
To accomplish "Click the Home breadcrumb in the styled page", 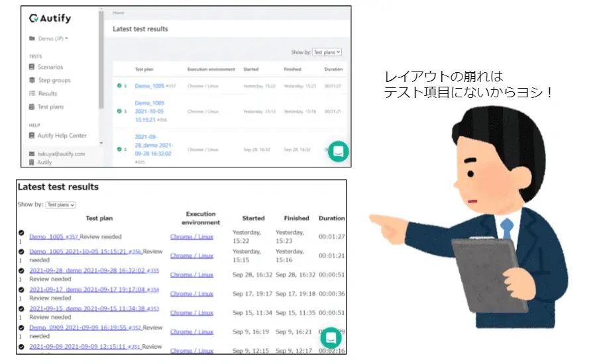I will (119, 13).
